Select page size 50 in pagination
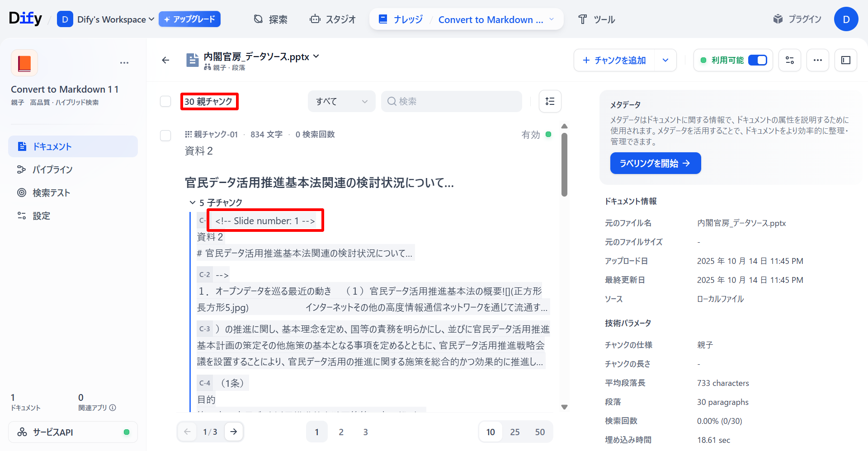This screenshot has height=451, width=868. coord(539,432)
